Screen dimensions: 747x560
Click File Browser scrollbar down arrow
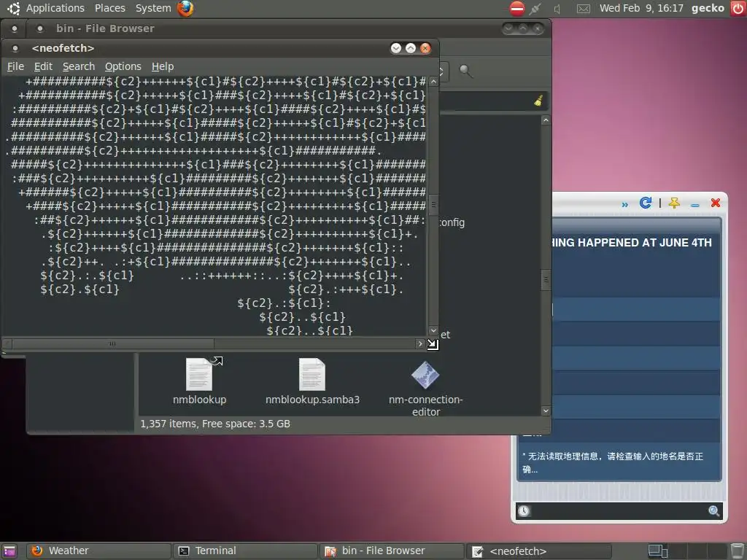pos(546,411)
